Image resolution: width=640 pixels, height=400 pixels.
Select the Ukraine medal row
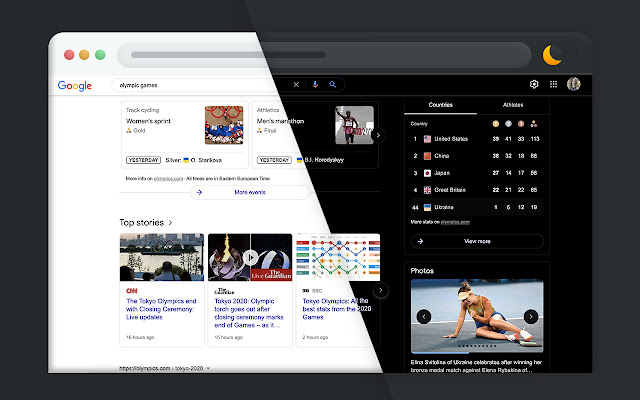[x=477, y=207]
